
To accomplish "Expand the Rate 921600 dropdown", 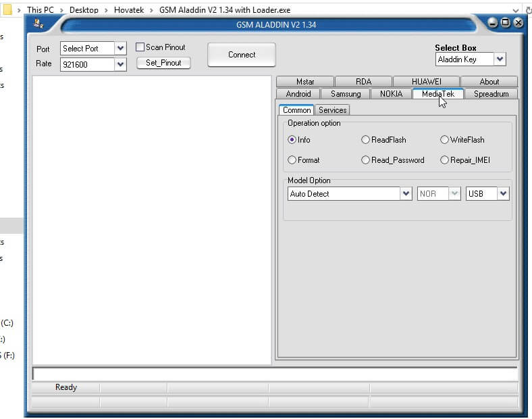I will tap(120, 64).
